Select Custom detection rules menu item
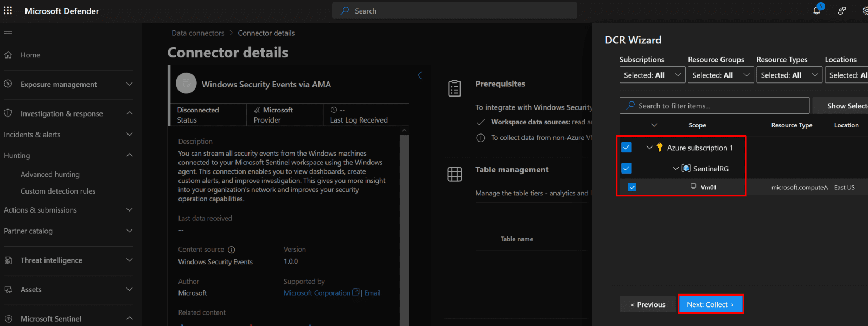The width and height of the screenshot is (868, 326). coord(58,191)
